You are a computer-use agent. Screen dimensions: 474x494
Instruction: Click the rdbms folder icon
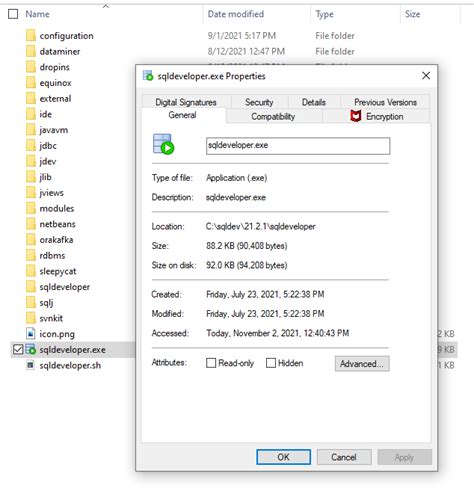(31, 255)
